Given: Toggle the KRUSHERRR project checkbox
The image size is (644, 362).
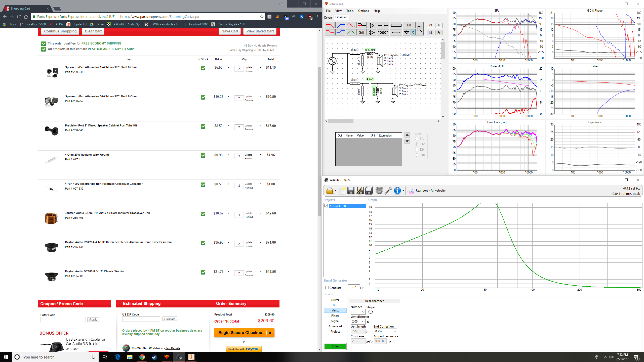Looking at the screenshot, I should (x=326, y=206).
